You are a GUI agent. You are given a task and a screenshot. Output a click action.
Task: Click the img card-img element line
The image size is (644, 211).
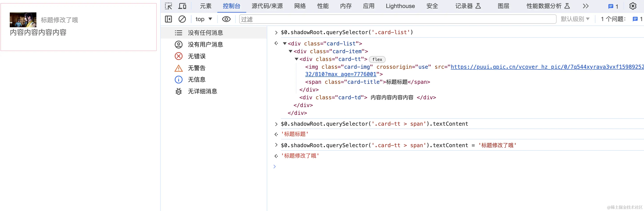pos(474,71)
